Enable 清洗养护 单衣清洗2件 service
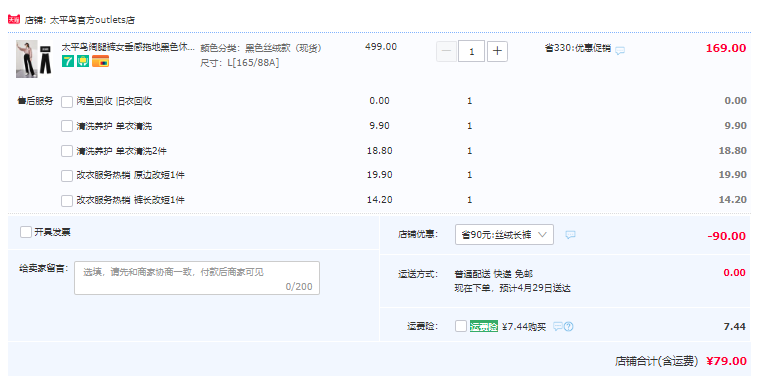Viewport: 757px width, 376px height. [x=67, y=151]
